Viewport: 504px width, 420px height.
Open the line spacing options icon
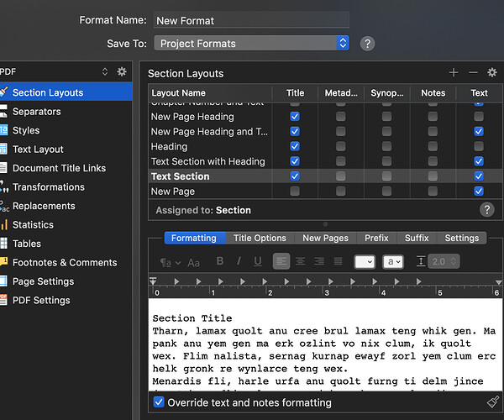tap(421, 261)
